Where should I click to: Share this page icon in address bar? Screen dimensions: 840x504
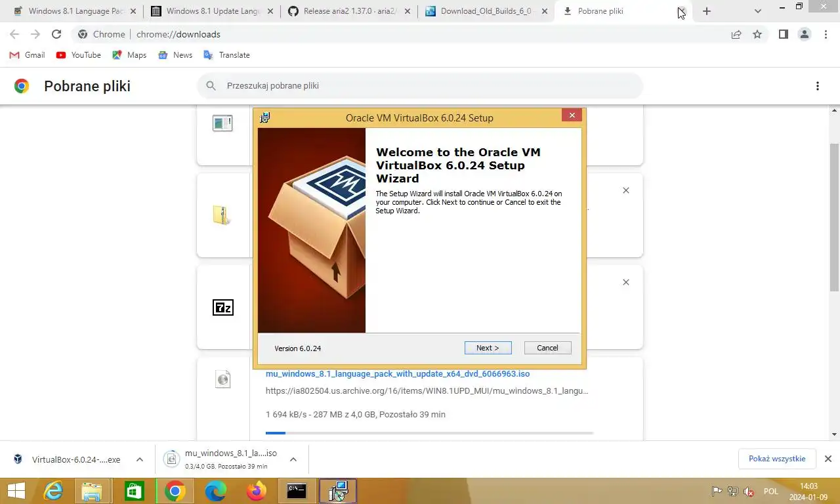(x=736, y=34)
